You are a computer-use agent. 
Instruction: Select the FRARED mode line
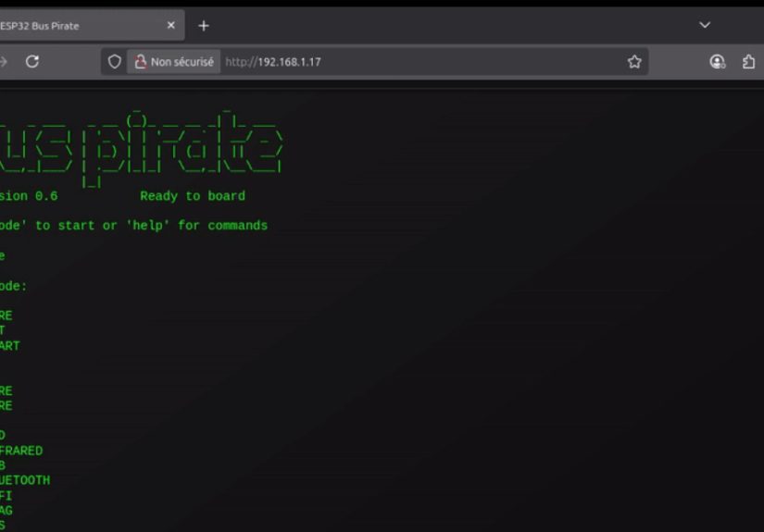[x=21, y=451]
